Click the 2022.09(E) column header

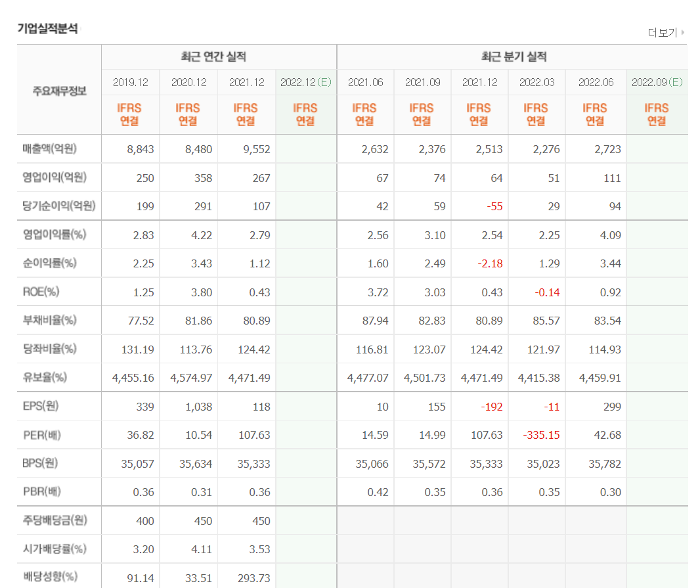coord(657,82)
